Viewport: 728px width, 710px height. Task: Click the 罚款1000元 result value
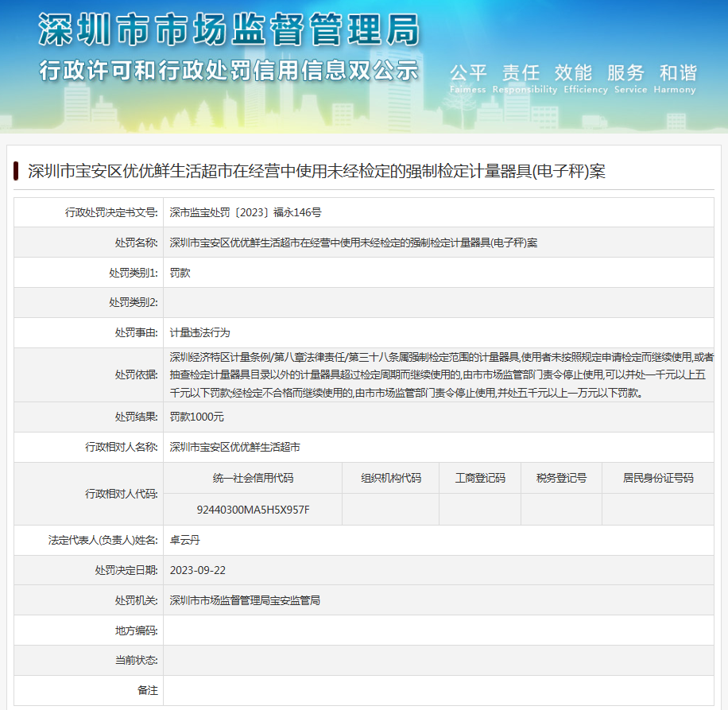click(x=197, y=417)
